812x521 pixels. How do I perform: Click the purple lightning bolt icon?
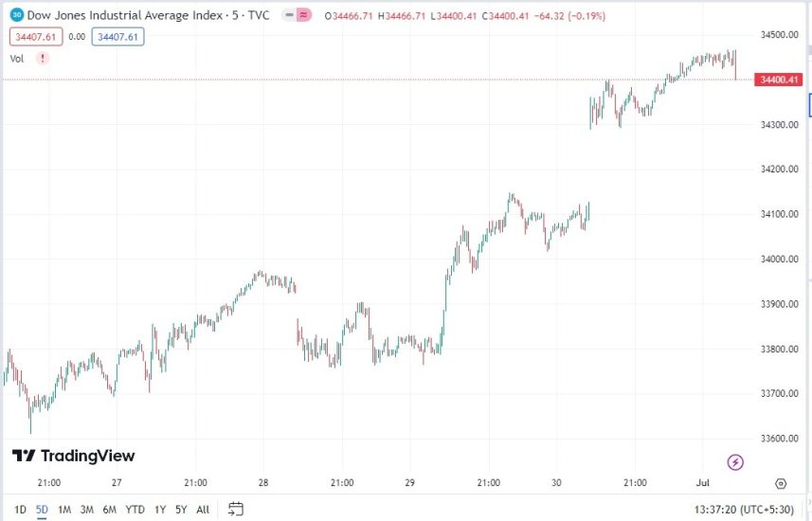coord(735,462)
